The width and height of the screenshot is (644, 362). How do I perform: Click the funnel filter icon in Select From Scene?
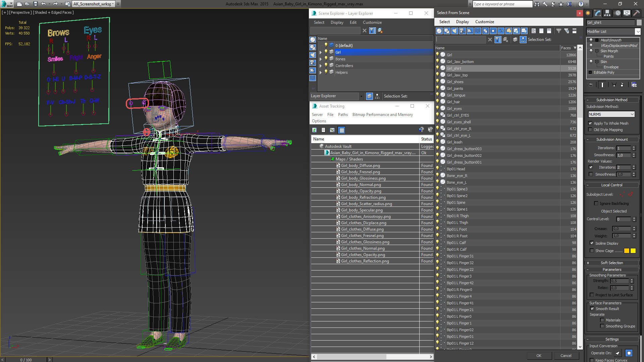click(559, 31)
